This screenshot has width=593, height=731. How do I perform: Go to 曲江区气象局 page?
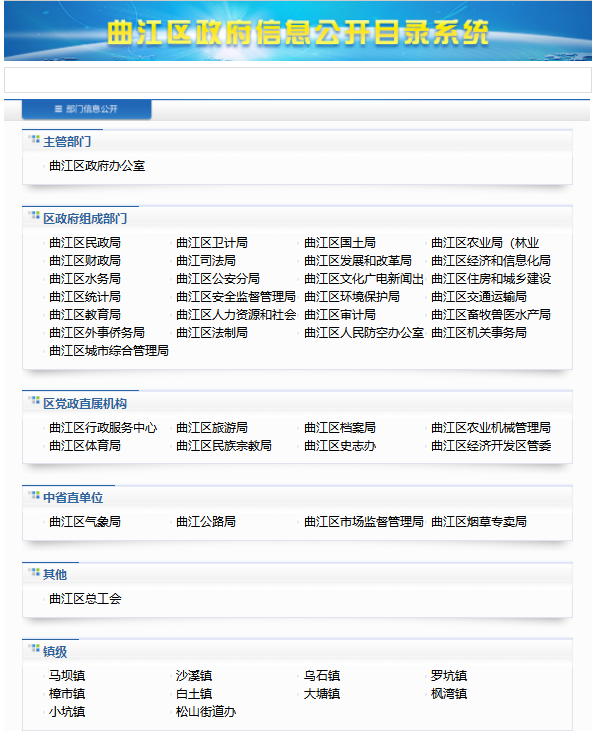85,522
